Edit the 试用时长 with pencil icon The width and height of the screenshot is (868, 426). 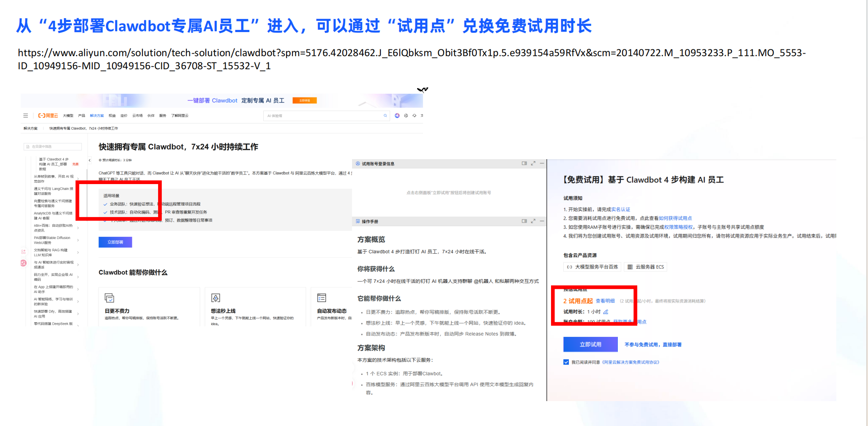coord(606,312)
